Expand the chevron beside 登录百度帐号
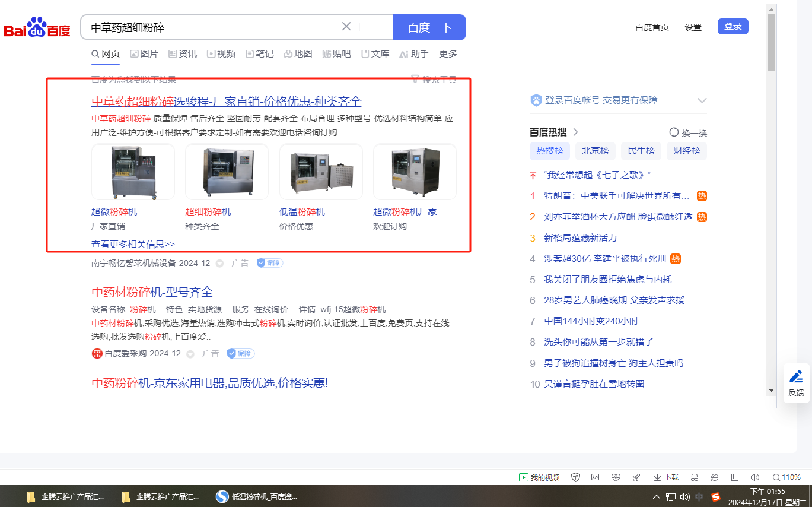The height and width of the screenshot is (507, 812). point(702,100)
